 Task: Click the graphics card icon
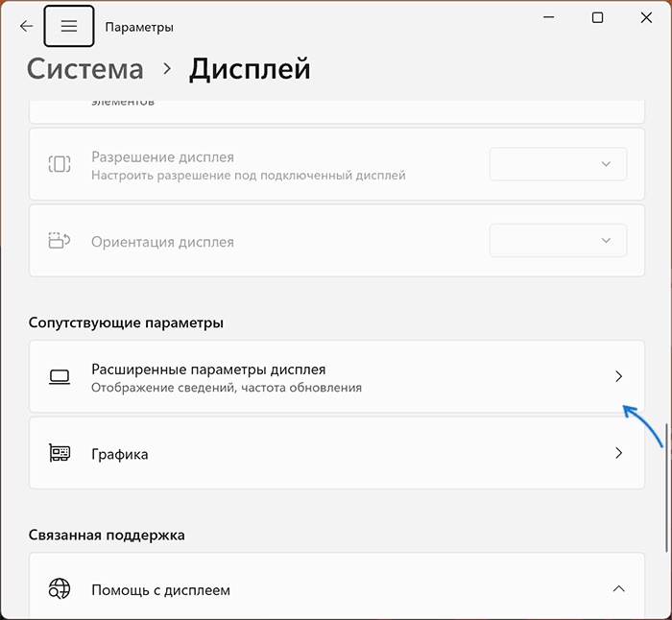(x=60, y=453)
